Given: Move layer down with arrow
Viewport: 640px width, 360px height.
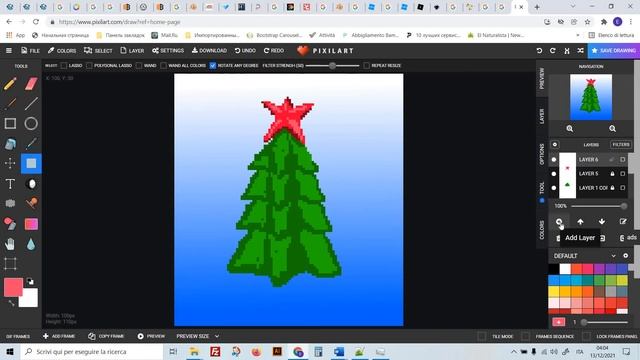Looking at the screenshot, I should 602,222.
